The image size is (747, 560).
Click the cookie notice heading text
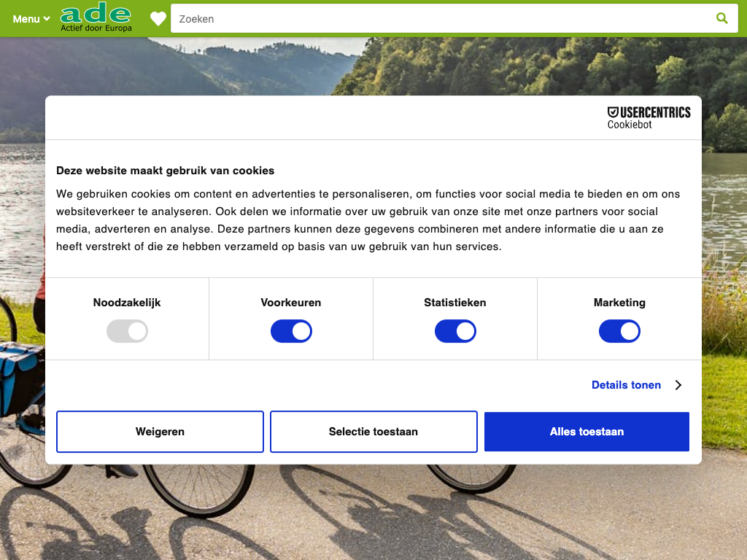tap(166, 171)
